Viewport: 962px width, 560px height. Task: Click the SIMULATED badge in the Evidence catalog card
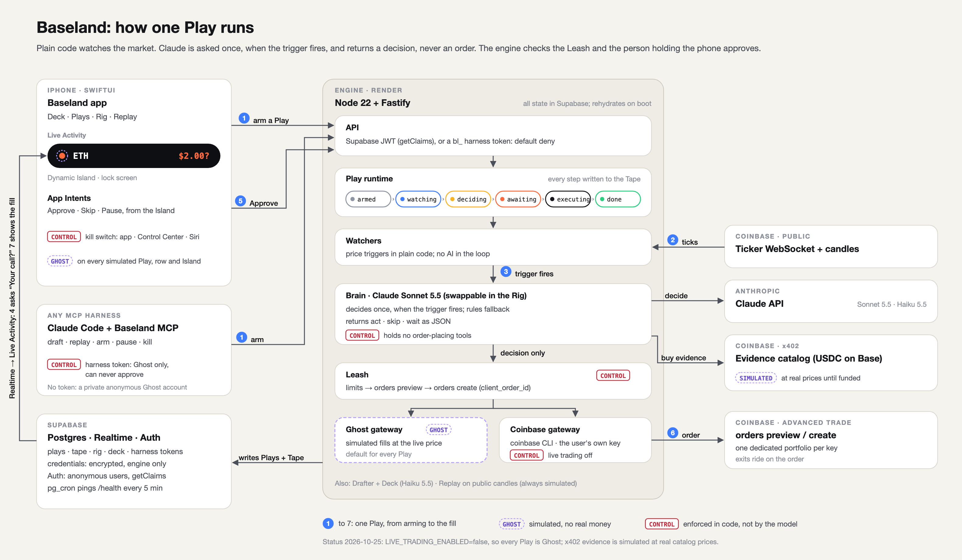pos(756,378)
